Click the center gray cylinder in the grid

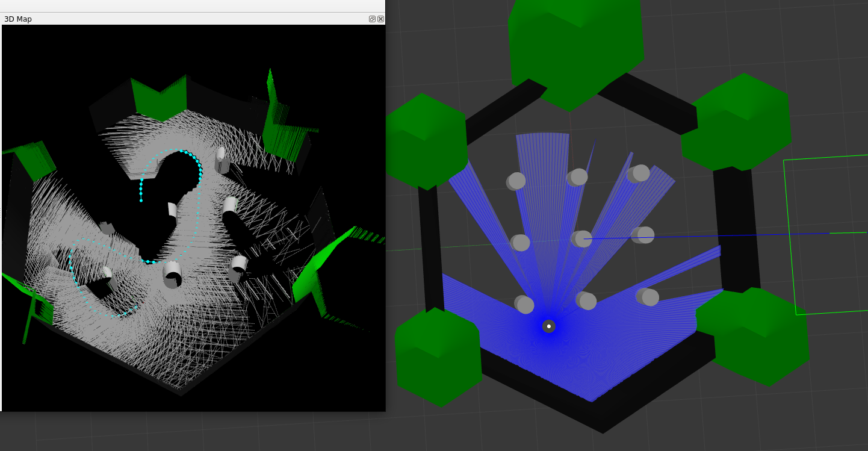[x=581, y=239]
